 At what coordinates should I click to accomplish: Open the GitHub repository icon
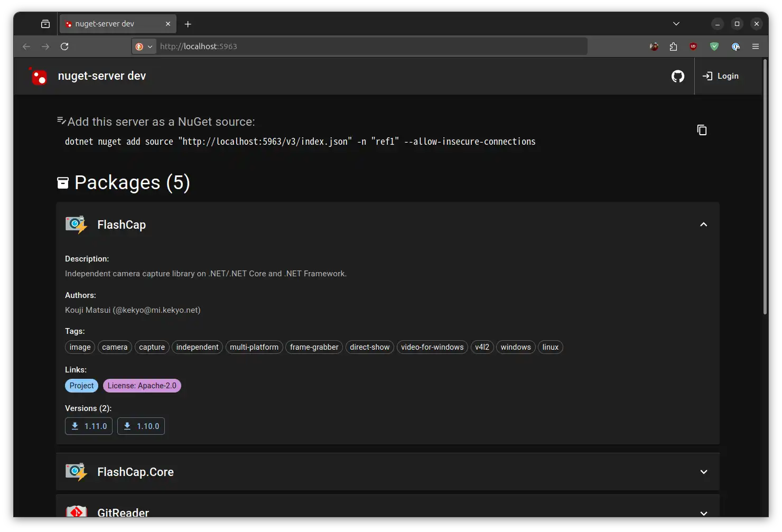[677, 76]
